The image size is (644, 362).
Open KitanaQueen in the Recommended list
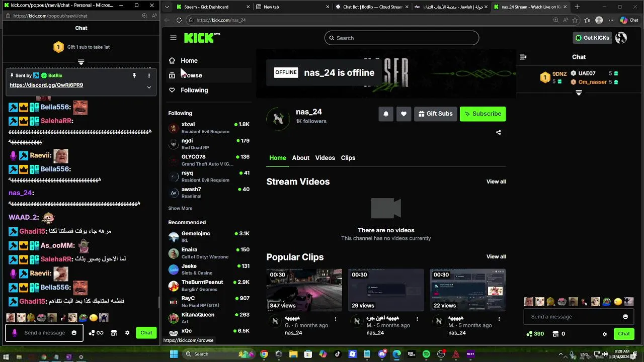209,318
